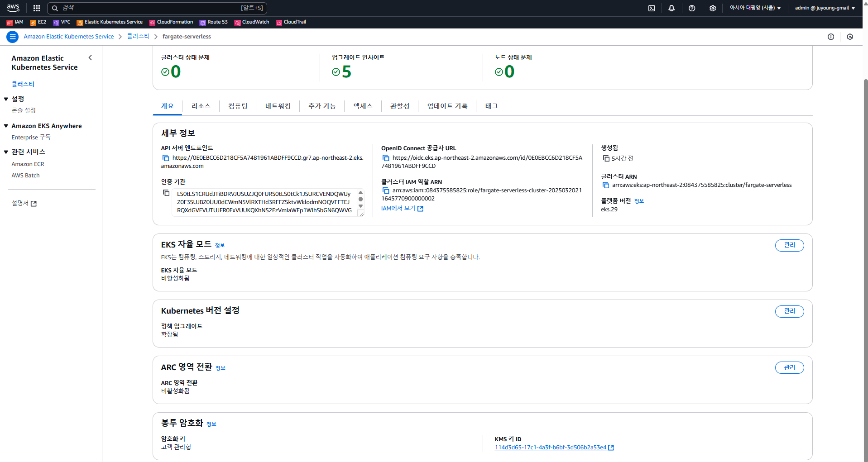Click the certificate box scrollbar thumb

click(360, 199)
